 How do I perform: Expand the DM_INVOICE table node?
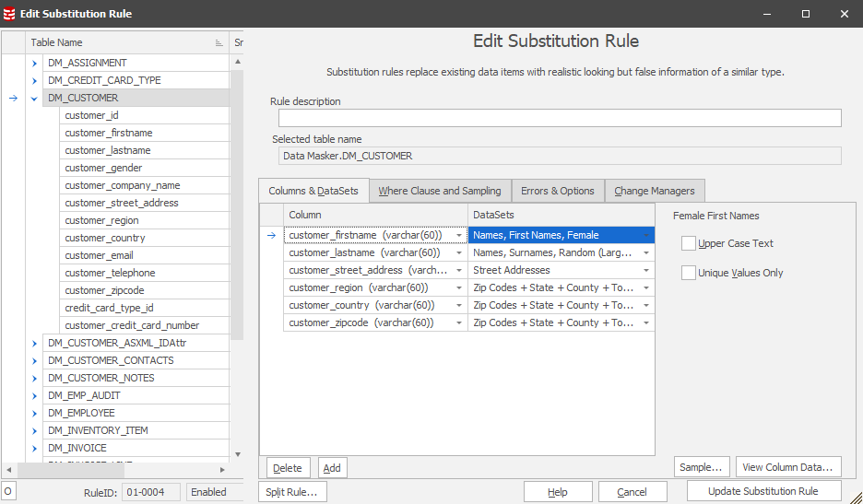(x=35, y=448)
